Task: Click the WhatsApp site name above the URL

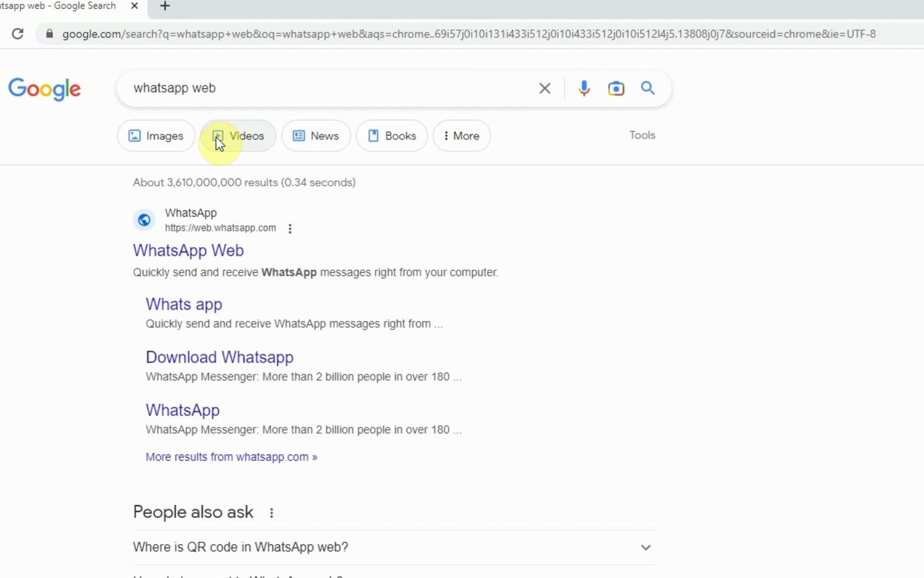Action: [191, 213]
